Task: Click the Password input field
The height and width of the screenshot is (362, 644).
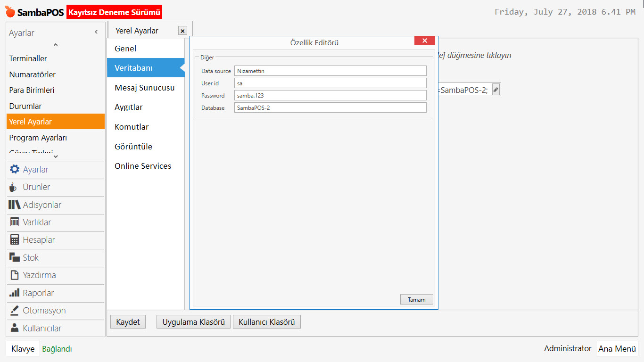Action: click(330, 95)
